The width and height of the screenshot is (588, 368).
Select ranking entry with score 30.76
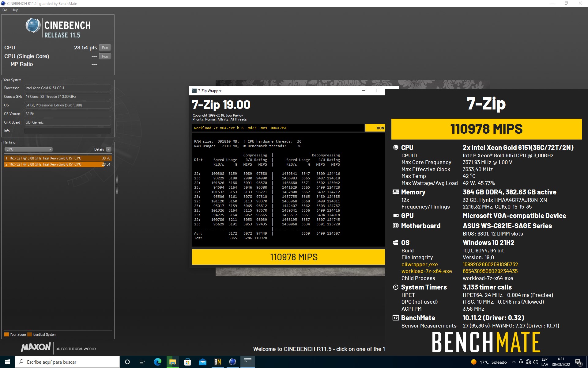[x=58, y=158]
